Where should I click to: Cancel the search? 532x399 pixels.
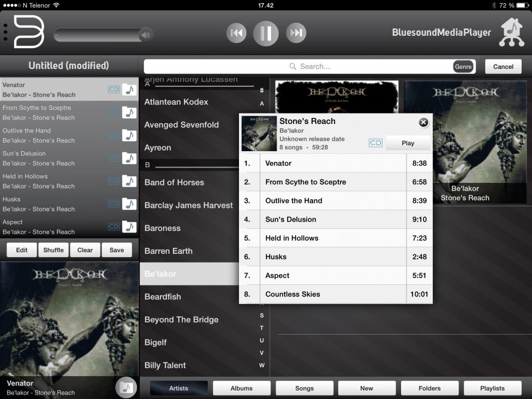pyautogui.click(x=503, y=67)
